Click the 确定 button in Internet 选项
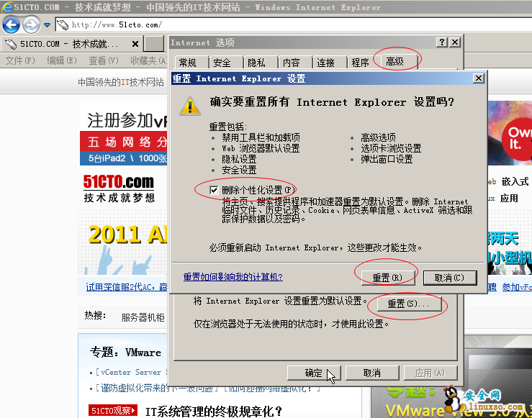Viewport: 532px width, 418px height. tap(314, 373)
